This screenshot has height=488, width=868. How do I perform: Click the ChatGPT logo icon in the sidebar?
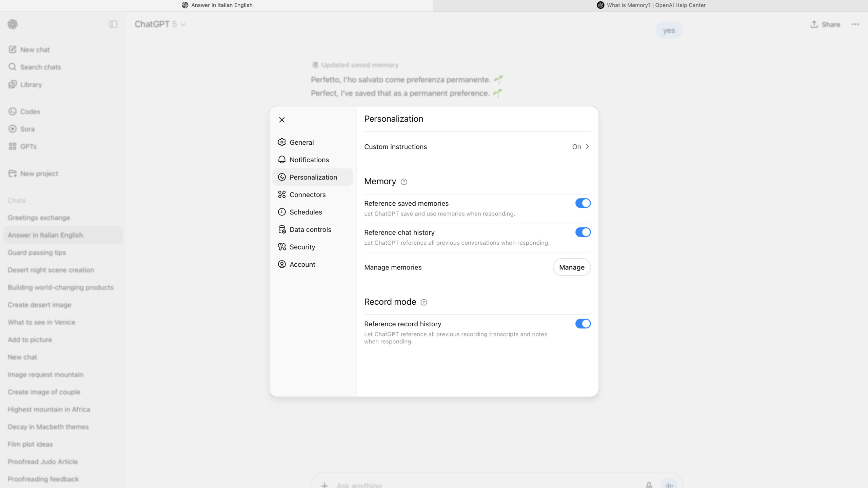13,24
